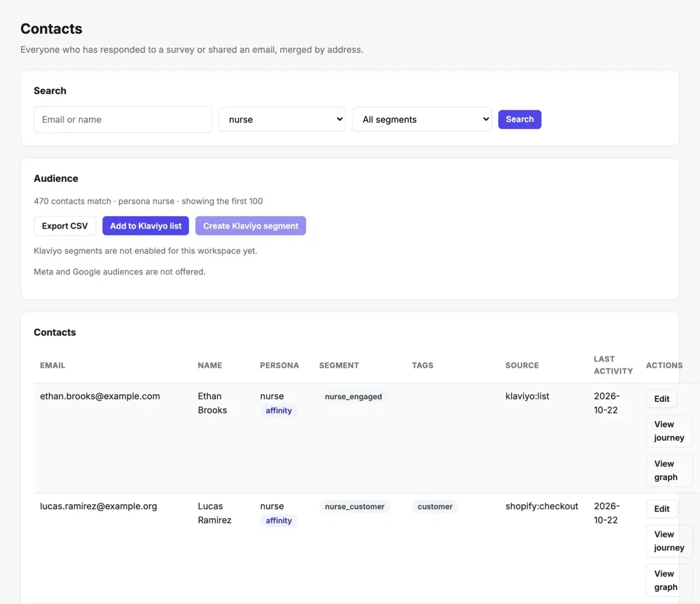
Task: View journey for Ethan Brooks
Action: coord(669,431)
